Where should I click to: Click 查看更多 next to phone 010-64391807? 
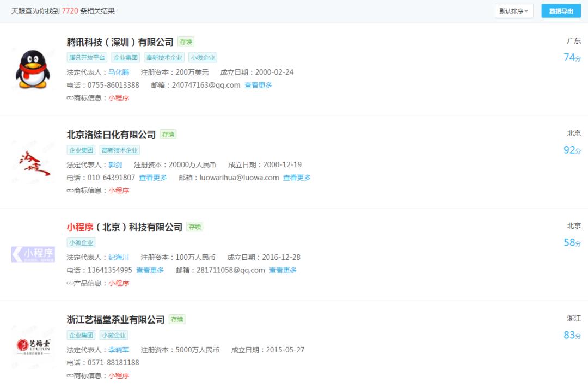click(x=153, y=178)
